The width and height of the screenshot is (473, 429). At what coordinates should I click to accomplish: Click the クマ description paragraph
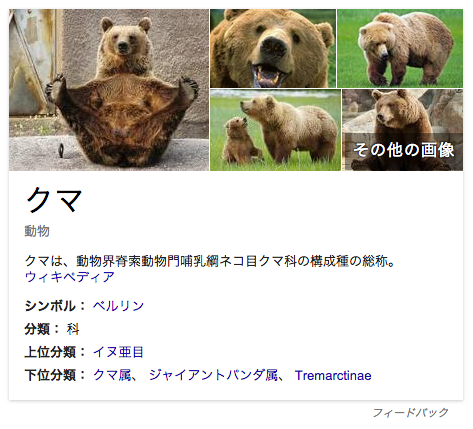tap(210, 261)
